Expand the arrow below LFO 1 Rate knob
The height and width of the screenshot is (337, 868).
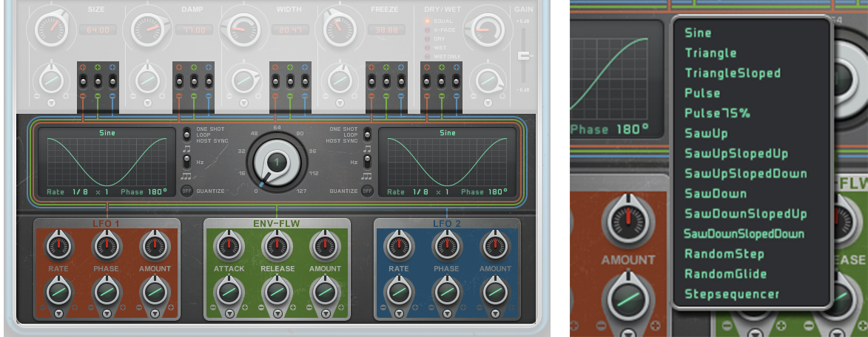click(x=58, y=313)
